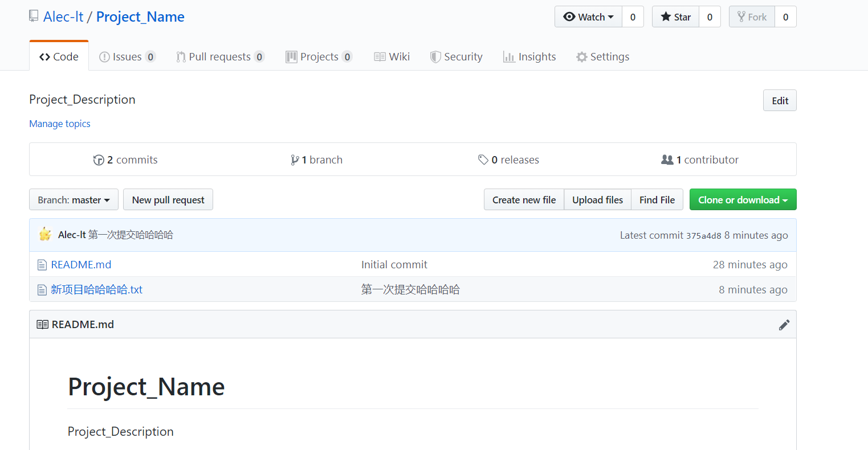Viewport: 868px width, 450px height.
Task: Click the Alec-lt avatar in the latest commit bar
Action: [x=45, y=234]
